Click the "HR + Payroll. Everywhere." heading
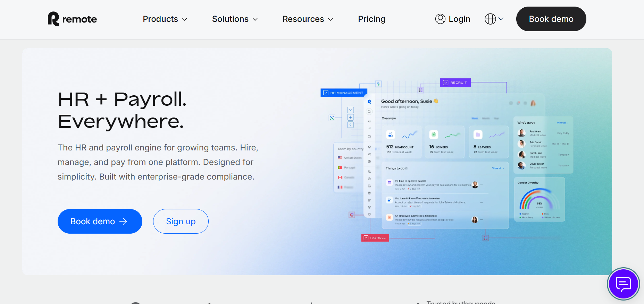 (122, 110)
